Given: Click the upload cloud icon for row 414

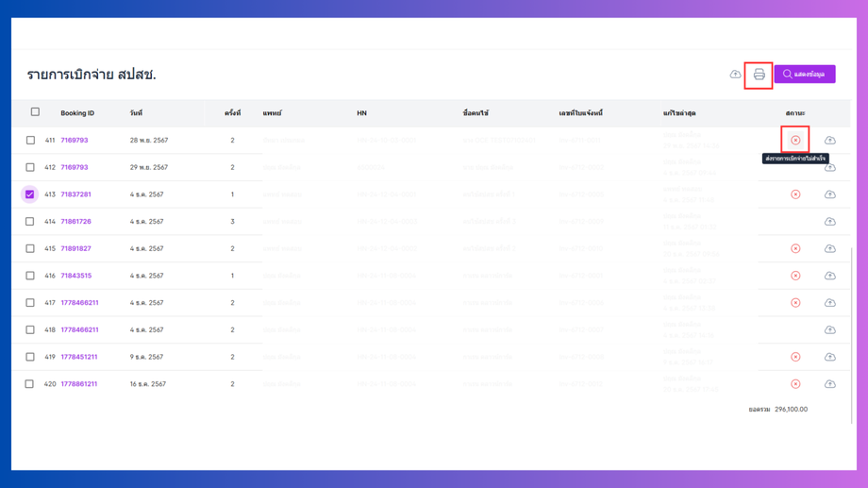Looking at the screenshot, I should (830, 222).
